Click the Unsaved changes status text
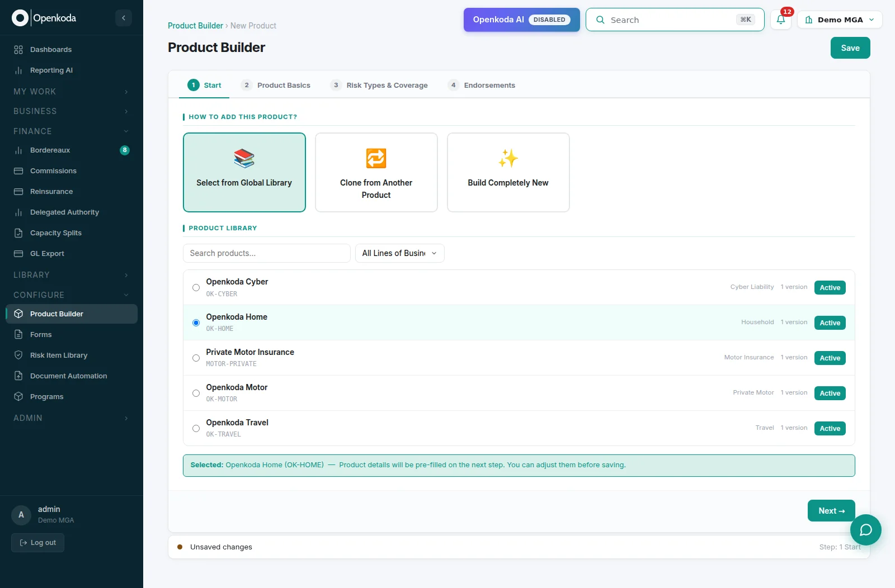 click(x=221, y=547)
